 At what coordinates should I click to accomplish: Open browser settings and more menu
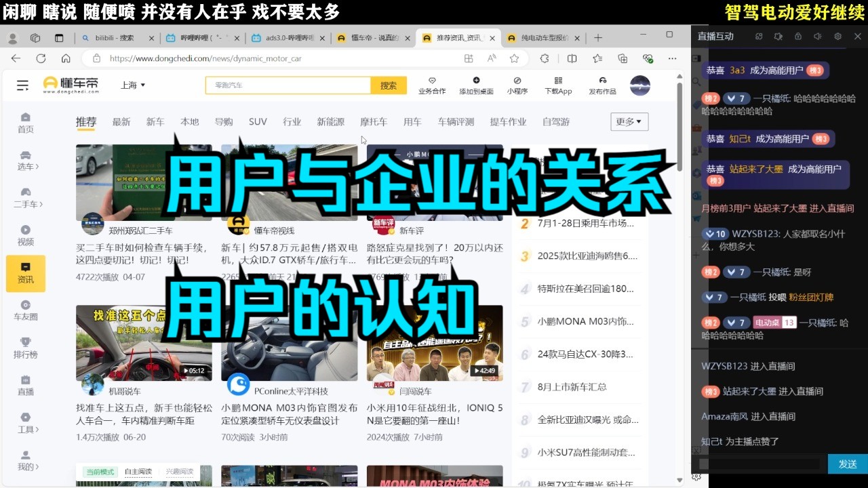click(x=672, y=58)
